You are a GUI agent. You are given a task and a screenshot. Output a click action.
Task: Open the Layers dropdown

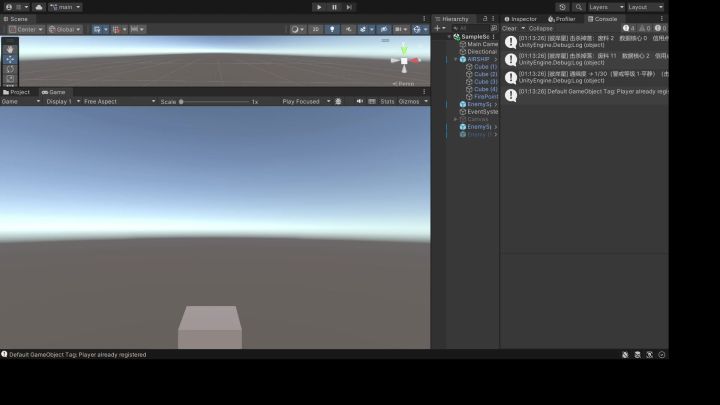pyautogui.click(x=606, y=7)
